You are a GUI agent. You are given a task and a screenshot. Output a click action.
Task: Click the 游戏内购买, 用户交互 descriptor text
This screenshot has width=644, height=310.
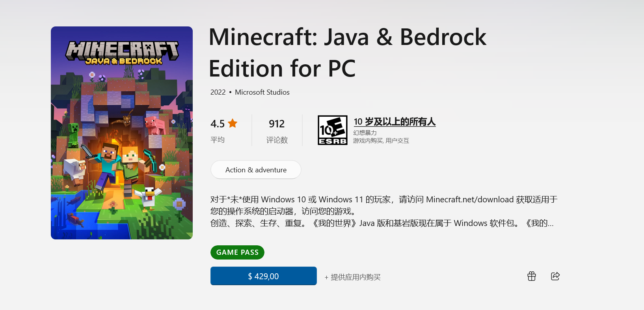pos(381,141)
